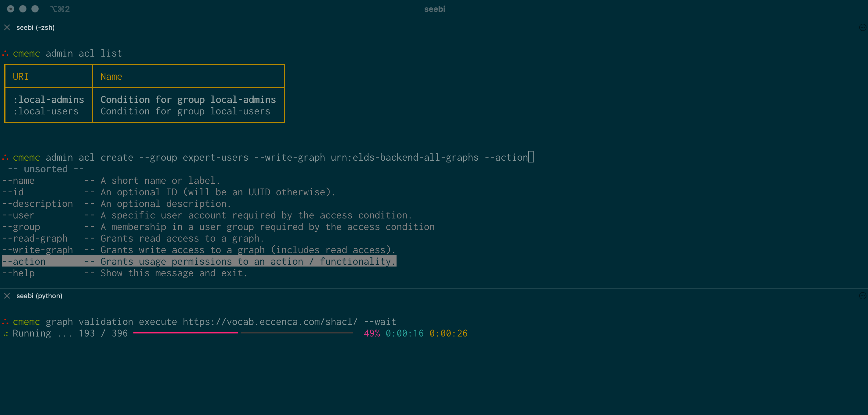
Task: Close the "seebi (python)" pane with its X icon
Action: tap(7, 296)
